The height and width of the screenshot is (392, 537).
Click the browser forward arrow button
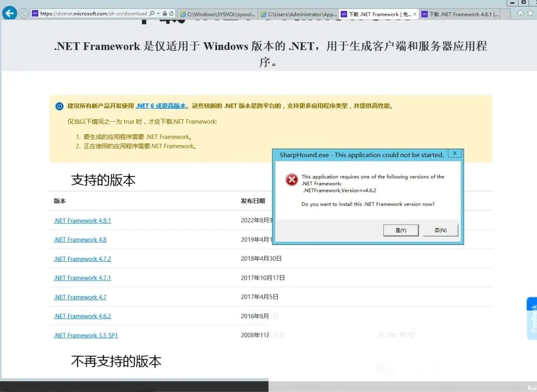tap(24, 13)
